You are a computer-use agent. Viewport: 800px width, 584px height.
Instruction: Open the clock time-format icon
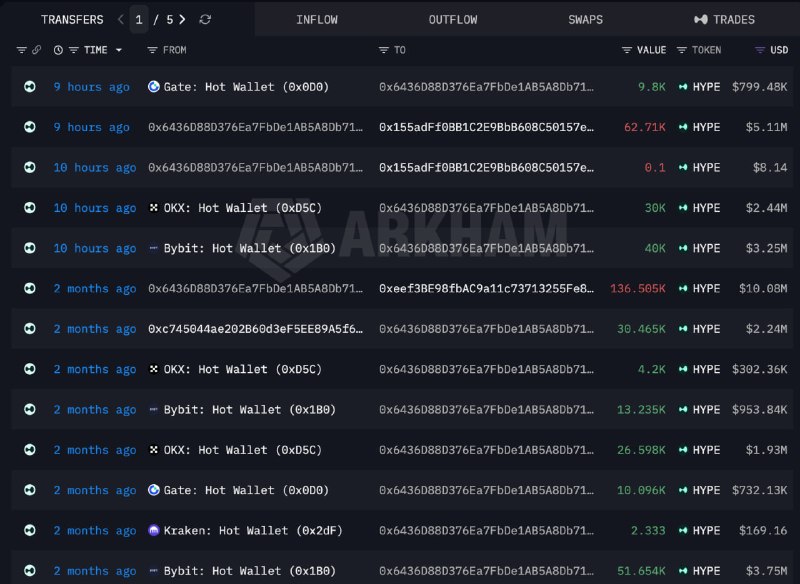point(58,50)
